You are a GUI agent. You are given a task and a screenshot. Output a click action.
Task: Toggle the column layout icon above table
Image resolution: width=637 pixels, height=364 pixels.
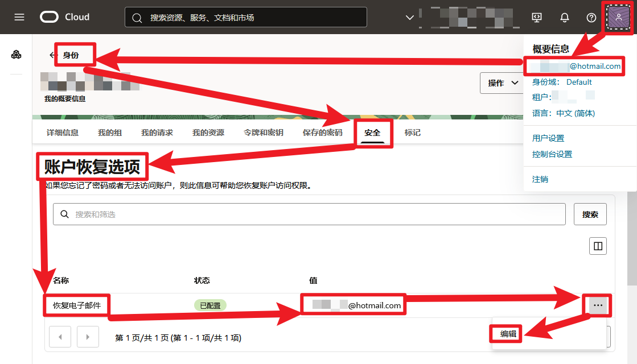598,246
